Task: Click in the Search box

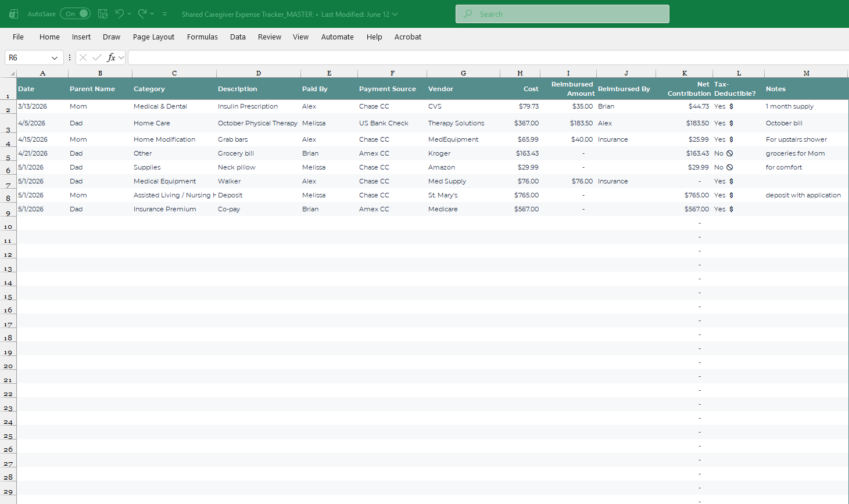Action: click(x=563, y=14)
